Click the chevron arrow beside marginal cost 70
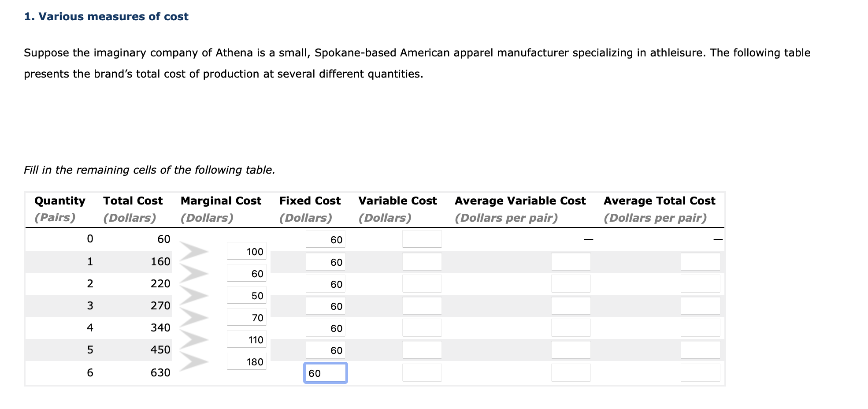The image size is (868, 409). (194, 317)
